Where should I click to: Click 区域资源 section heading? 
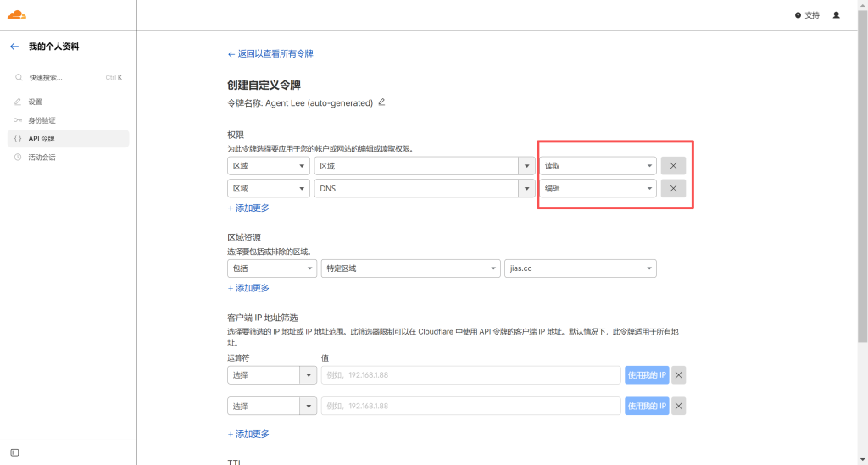(244, 238)
